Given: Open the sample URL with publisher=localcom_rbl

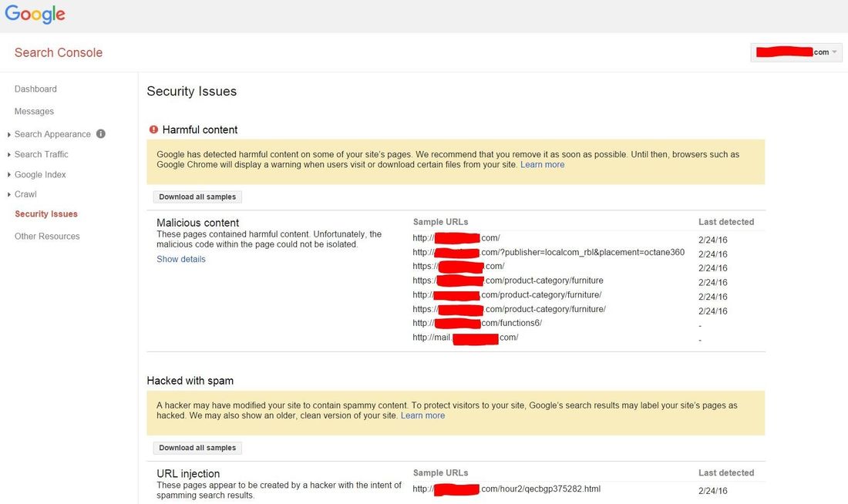Looking at the screenshot, I should coord(548,252).
